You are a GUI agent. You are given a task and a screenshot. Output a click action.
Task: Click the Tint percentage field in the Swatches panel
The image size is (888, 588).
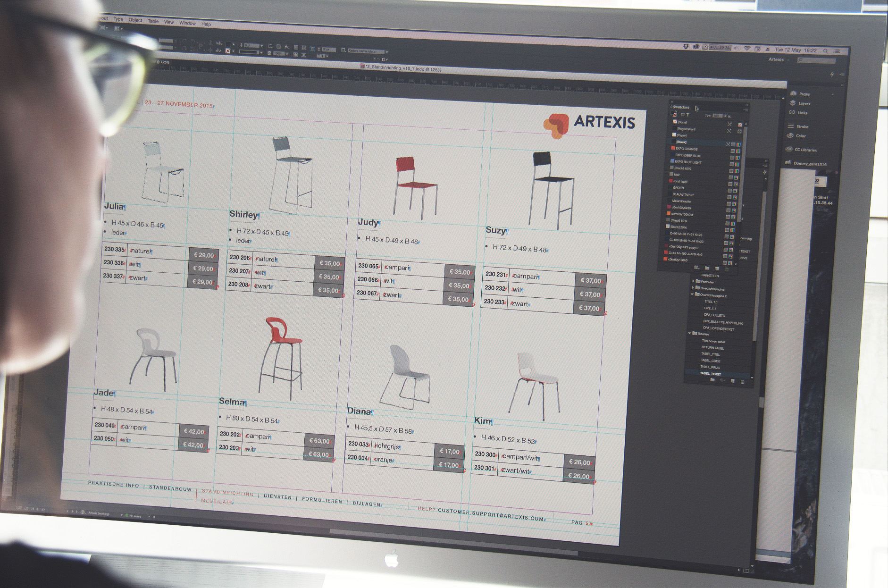[x=718, y=116]
